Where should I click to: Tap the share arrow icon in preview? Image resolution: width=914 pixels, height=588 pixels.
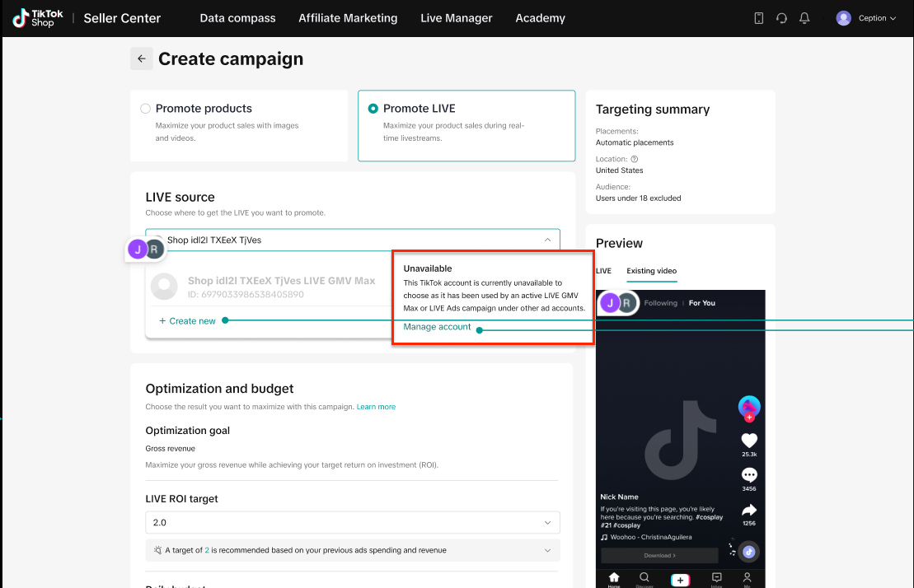749,510
